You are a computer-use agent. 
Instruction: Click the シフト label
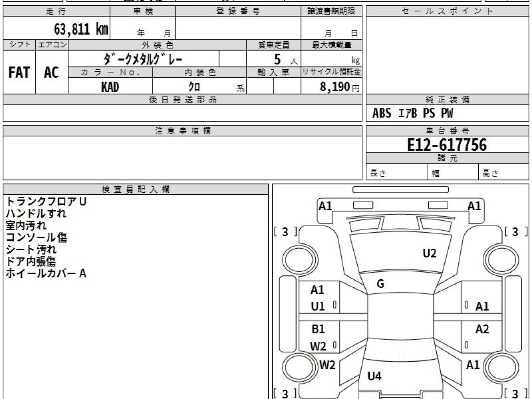[x=20, y=45]
